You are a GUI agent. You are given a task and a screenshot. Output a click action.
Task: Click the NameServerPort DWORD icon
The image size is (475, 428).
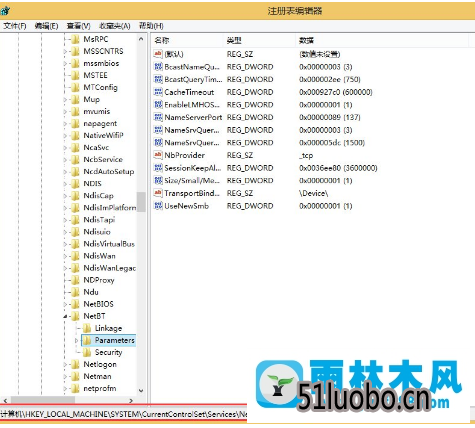158,117
